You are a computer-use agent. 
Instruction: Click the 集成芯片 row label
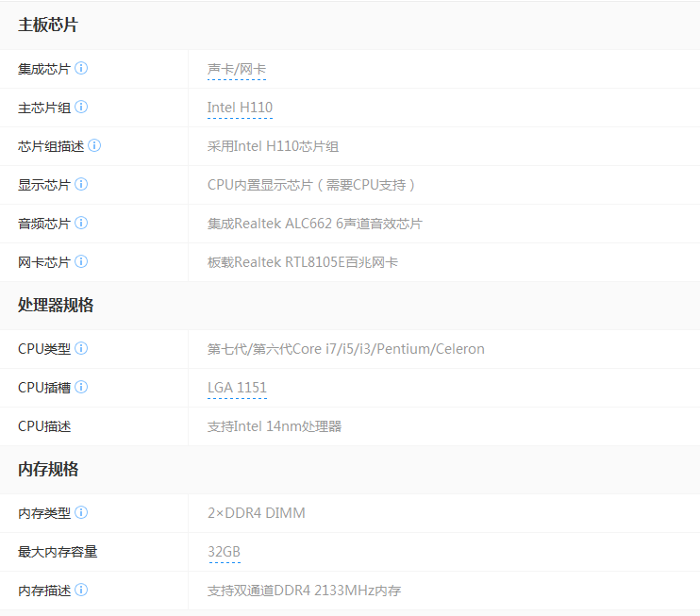[x=44, y=69]
